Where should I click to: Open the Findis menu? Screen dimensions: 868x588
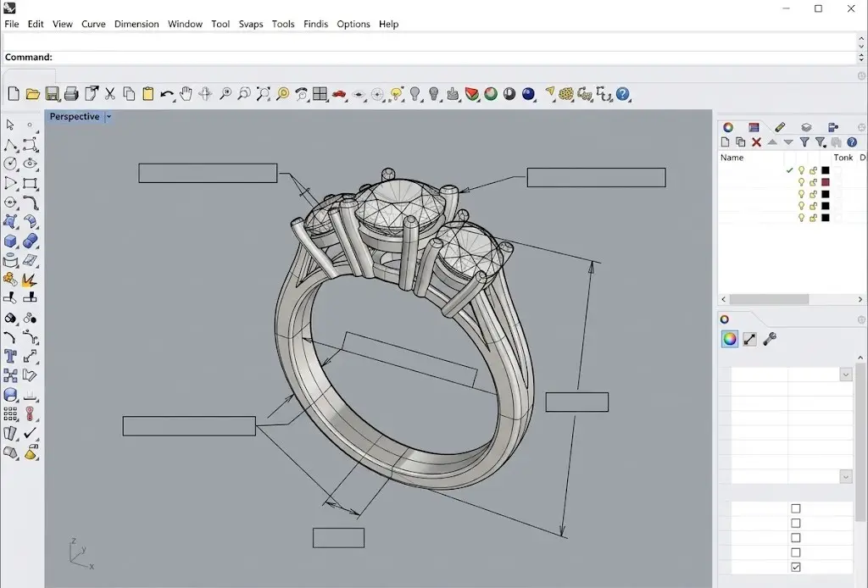(315, 24)
